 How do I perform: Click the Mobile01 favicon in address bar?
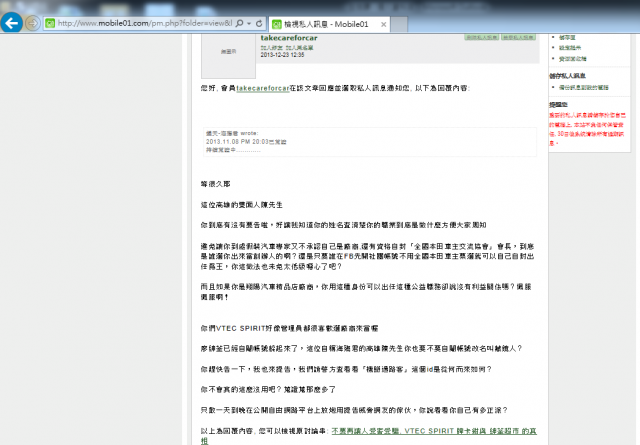50,23
